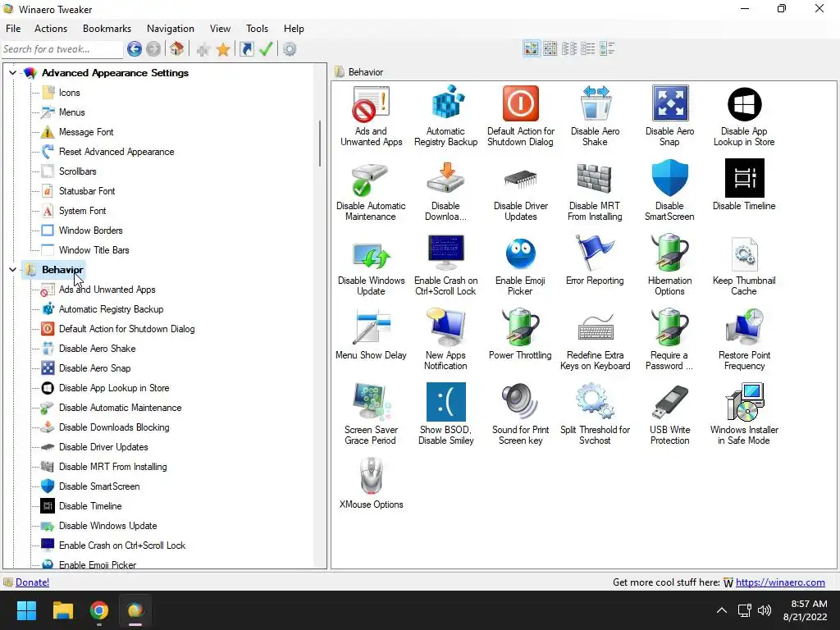Open File Explorer from taskbar
This screenshot has width=840, height=630.
coord(62,610)
